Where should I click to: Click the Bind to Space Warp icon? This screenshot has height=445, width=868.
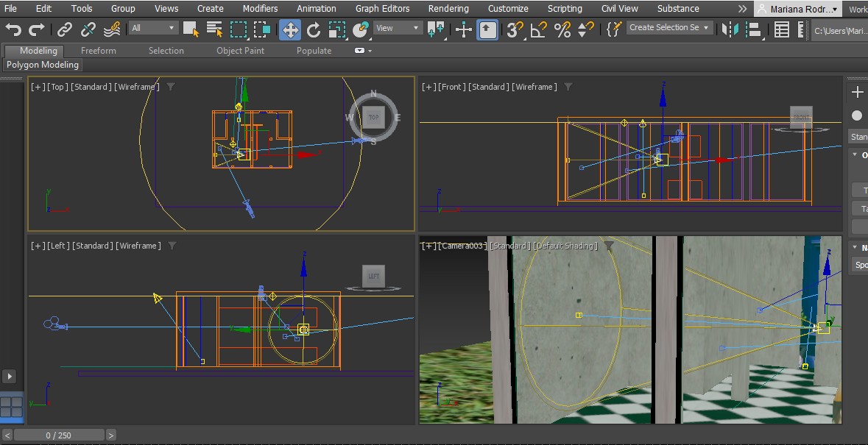coord(112,29)
